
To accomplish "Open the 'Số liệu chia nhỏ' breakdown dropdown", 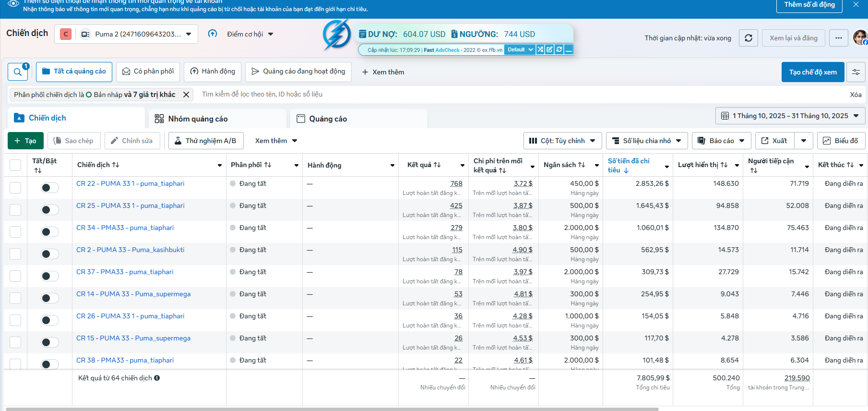I will point(647,141).
